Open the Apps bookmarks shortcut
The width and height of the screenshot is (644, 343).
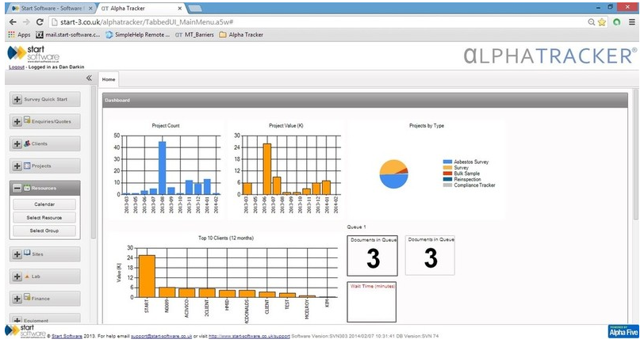point(19,35)
